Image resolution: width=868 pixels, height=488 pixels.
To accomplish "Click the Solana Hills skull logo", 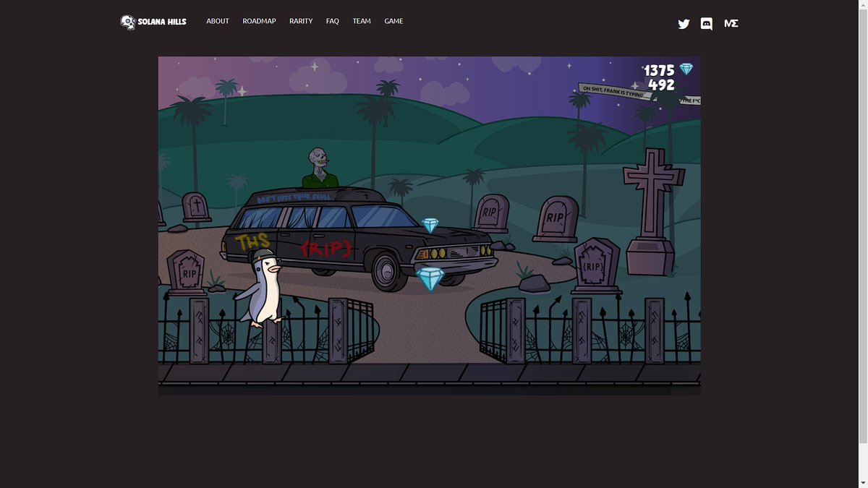I will (128, 22).
